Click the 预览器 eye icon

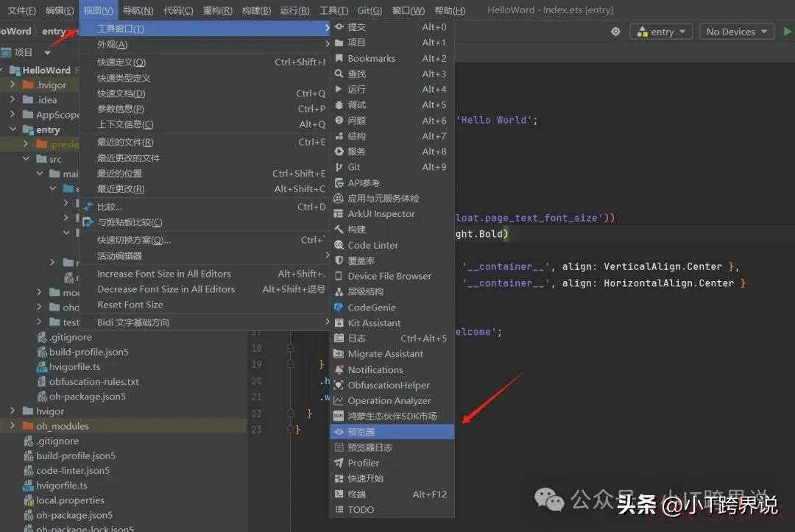click(x=339, y=432)
